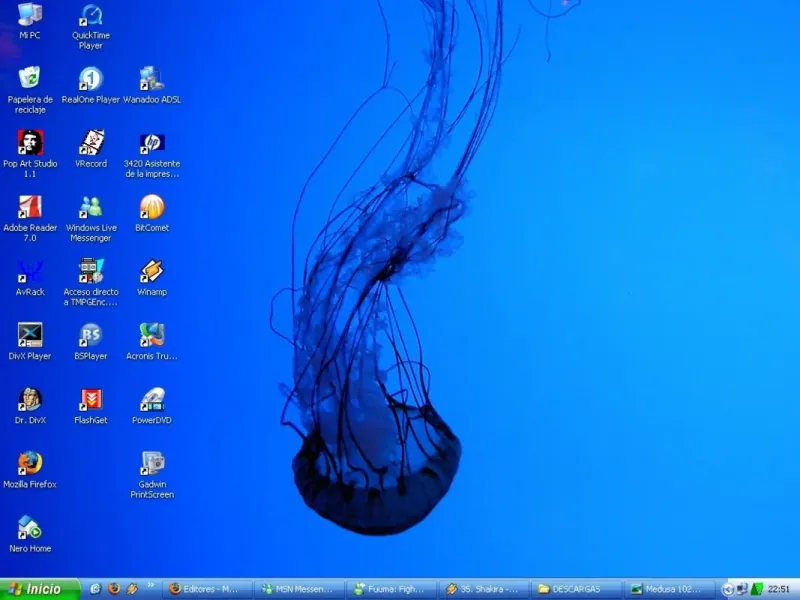Switch to the DESCARGAS taskbar window
Image resolution: width=800 pixels, height=600 pixels.
(574, 589)
